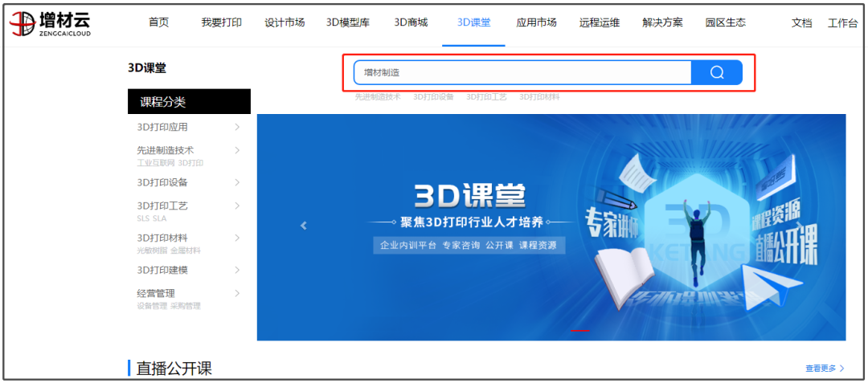Select 先进制造技术 in course categories
The image size is (868, 383).
point(165,150)
